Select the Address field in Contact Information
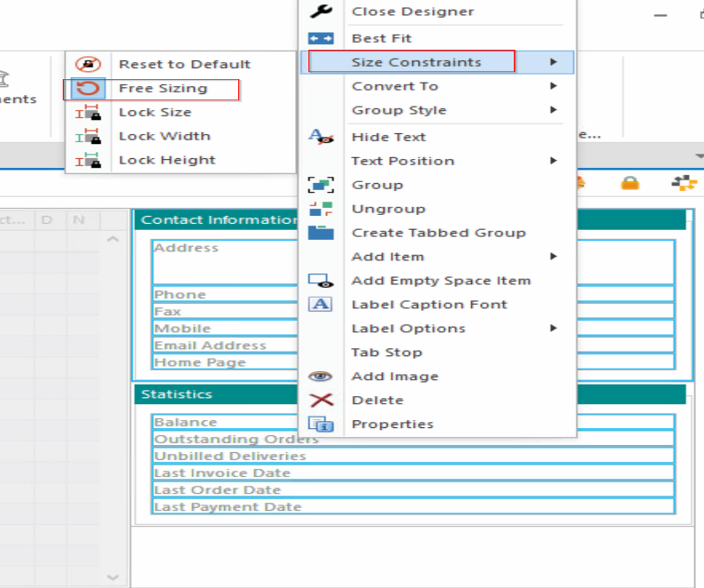704x588 pixels. [222, 261]
